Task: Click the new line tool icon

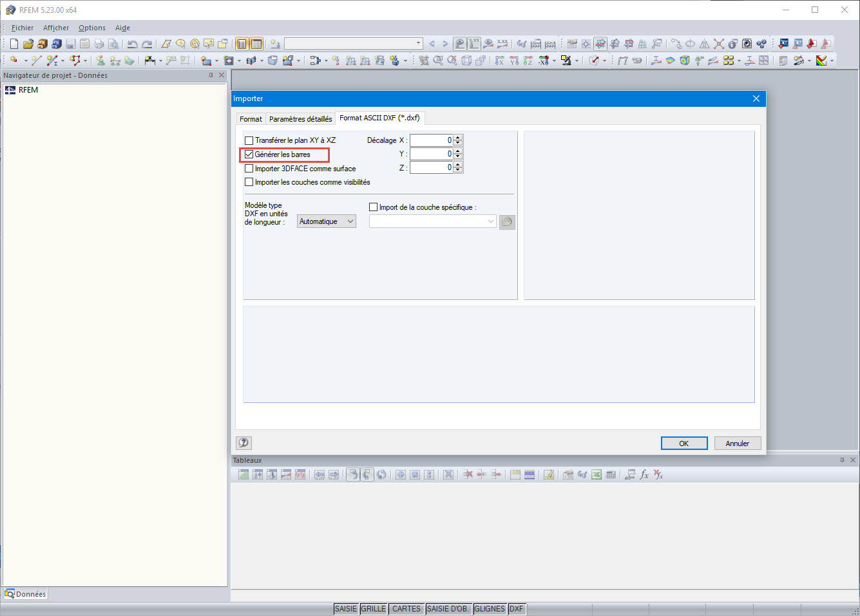Action: tap(37, 61)
